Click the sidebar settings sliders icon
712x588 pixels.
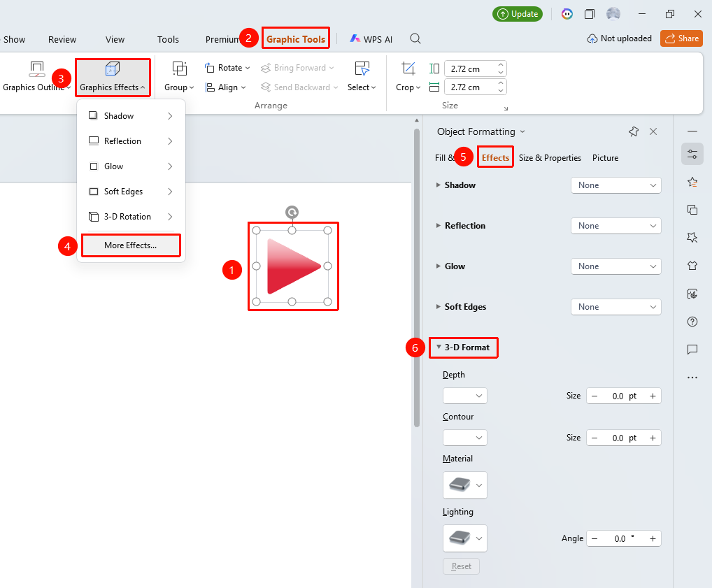point(692,154)
